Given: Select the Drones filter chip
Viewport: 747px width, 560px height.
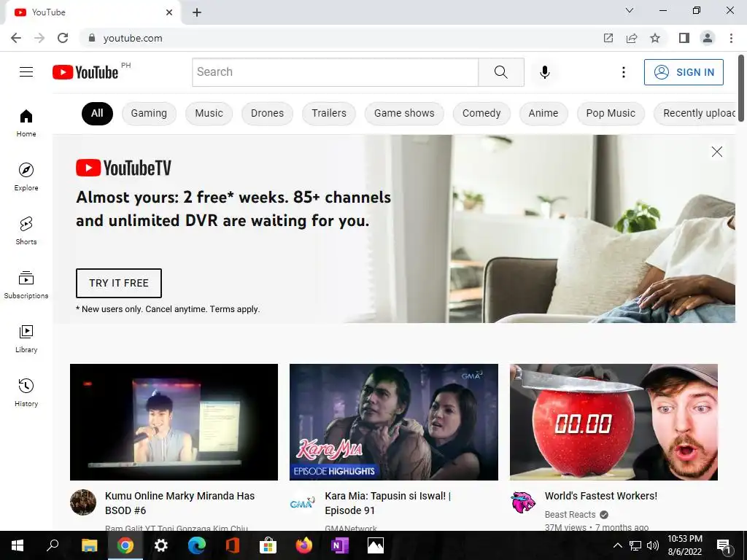Looking at the screenshot, I should click(267, 113).
